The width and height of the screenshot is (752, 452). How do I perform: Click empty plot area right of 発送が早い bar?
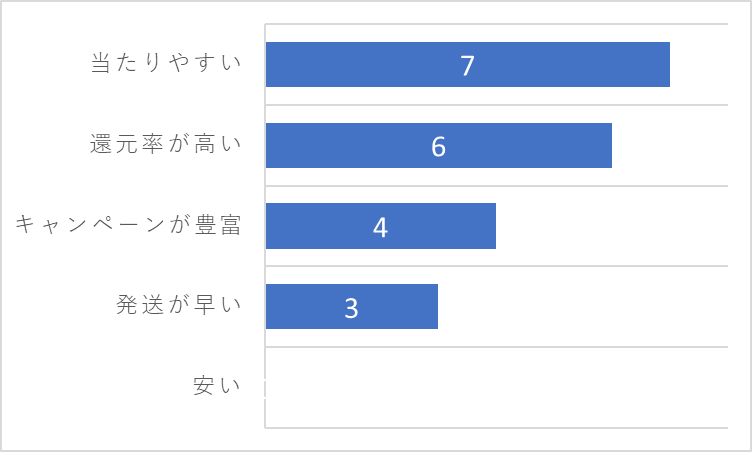[x=583, y=307]
